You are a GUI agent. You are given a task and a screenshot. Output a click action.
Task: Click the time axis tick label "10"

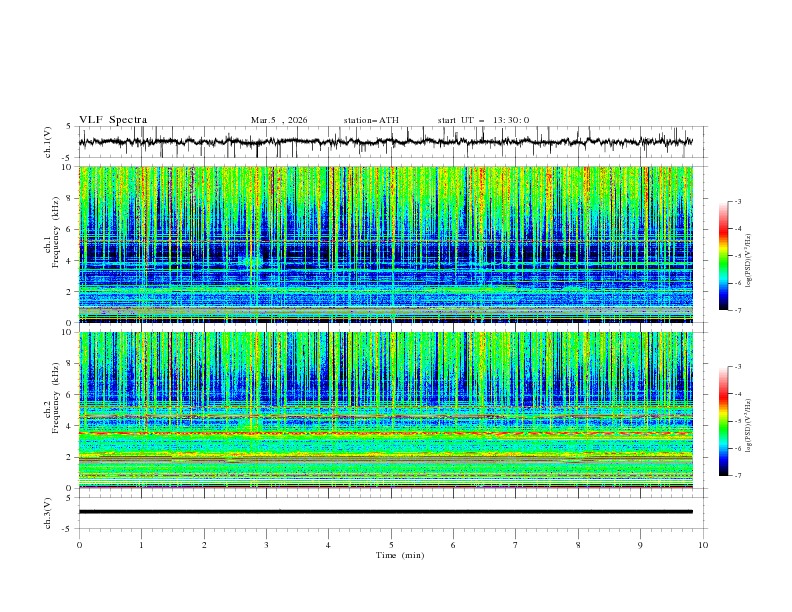click(703, 545)
